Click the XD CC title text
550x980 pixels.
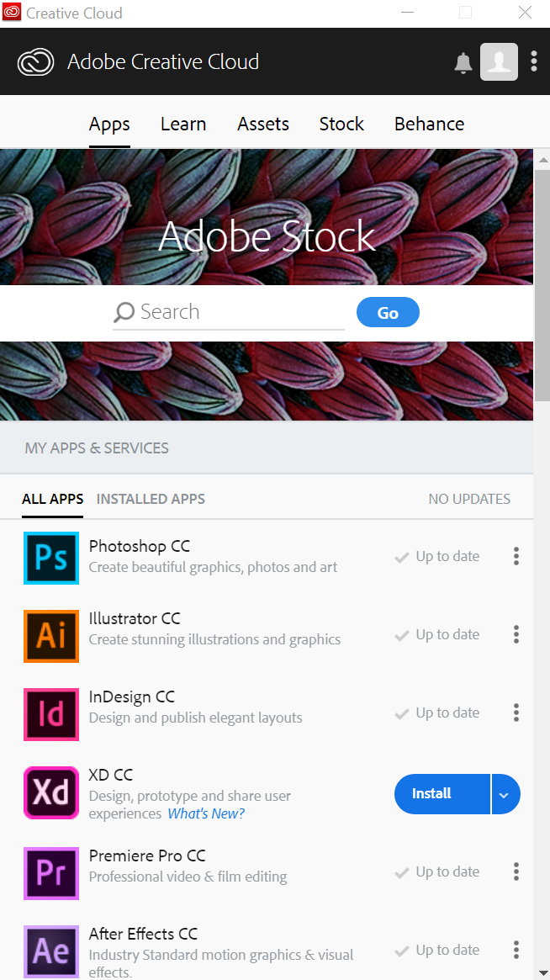tap(111, 775)
